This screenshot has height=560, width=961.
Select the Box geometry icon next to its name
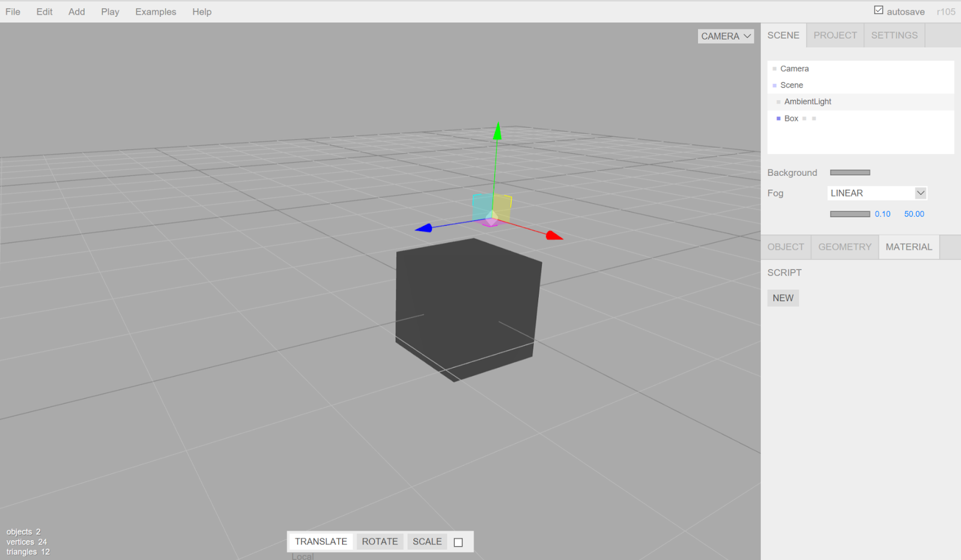pos(805,118)
